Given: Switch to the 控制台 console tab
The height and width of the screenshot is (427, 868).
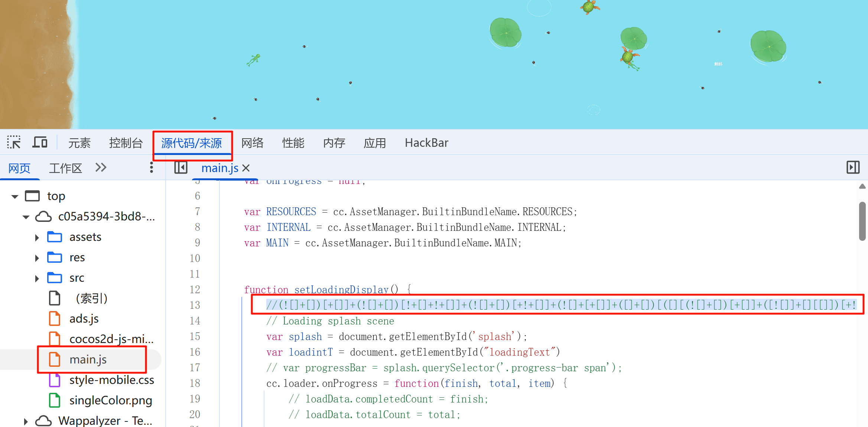Looking at the screenshot, I should point(126,143).
